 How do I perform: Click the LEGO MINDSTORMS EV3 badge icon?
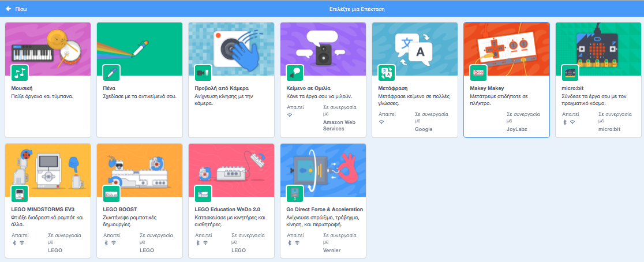[20, 194]
